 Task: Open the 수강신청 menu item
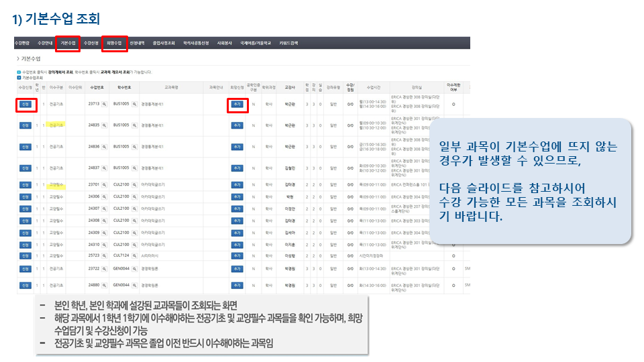coord(90,43)
